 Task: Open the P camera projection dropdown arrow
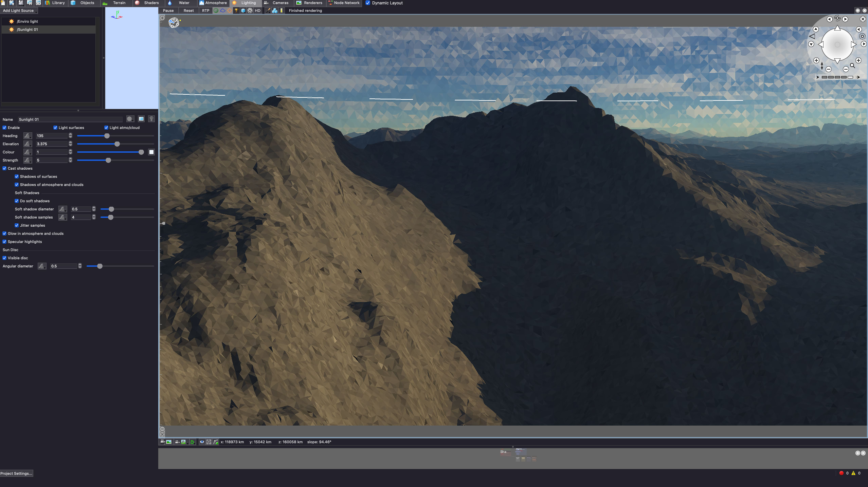point(187,443)
